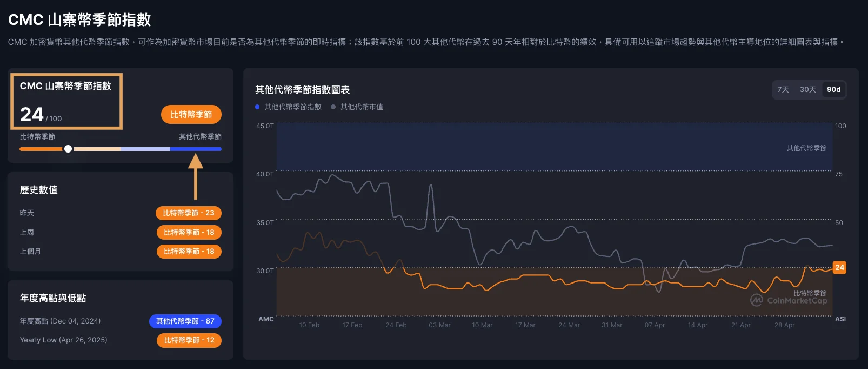
Task: Click the 比特幣季節 label under the index value
Action: [38, 137]
